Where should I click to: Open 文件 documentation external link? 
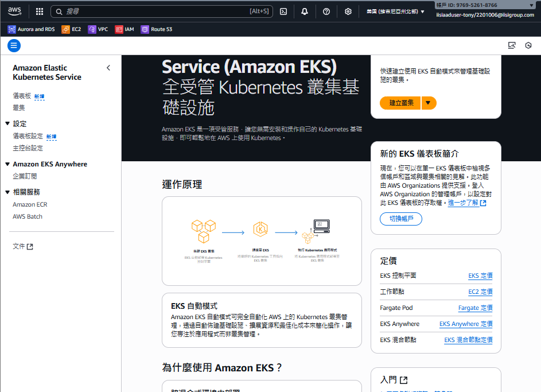click(x=23, y=246)
